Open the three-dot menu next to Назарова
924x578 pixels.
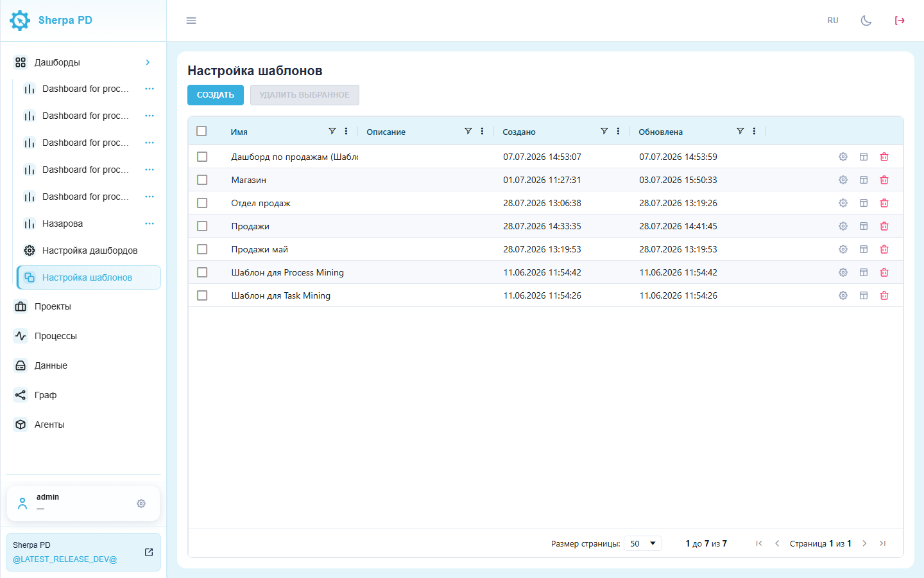(150, 223)
